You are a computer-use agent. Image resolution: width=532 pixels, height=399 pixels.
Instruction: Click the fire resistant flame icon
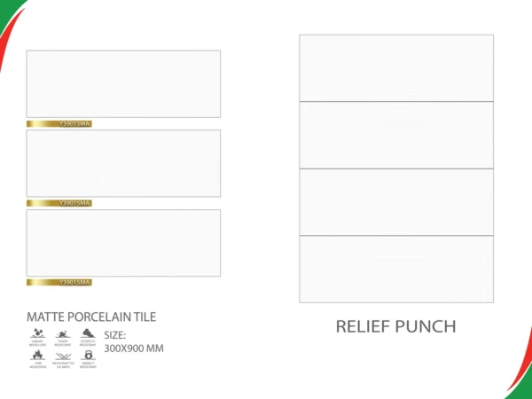(x=37, y=355)
